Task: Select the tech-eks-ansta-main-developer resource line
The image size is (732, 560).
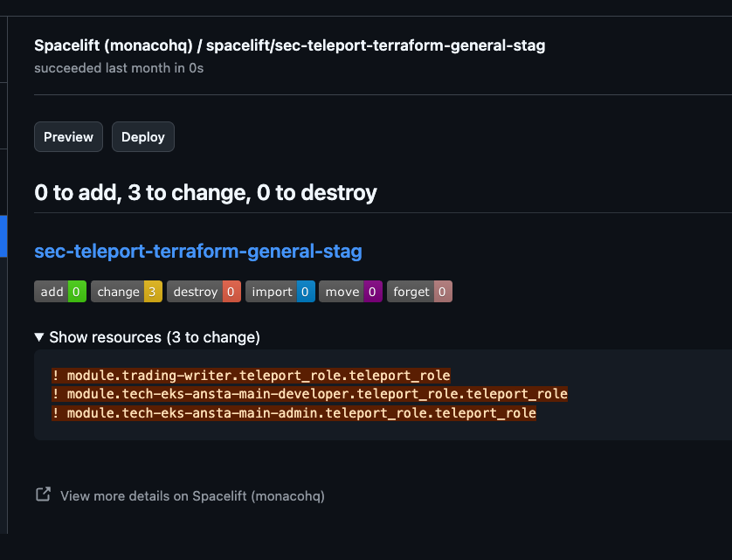Action: 309,394
